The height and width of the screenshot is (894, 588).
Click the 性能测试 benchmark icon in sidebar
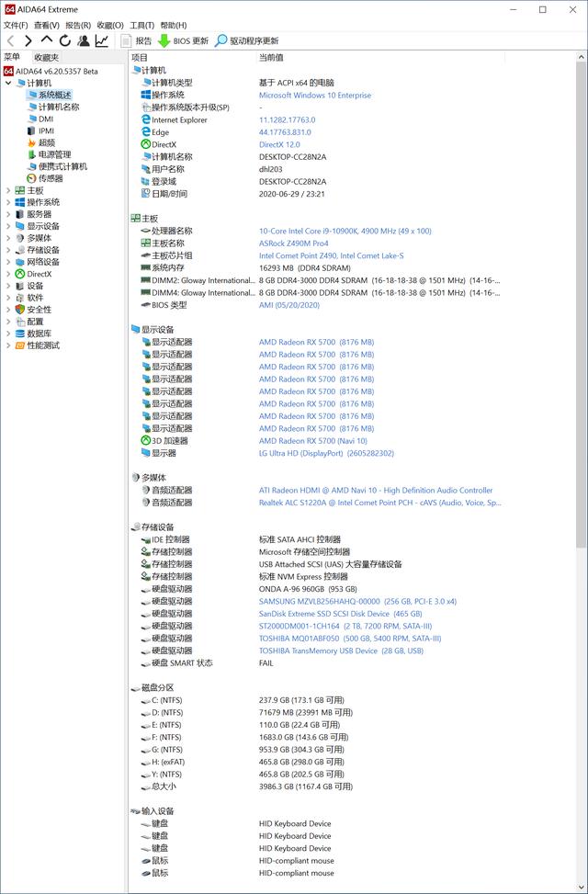coord(20,345)
